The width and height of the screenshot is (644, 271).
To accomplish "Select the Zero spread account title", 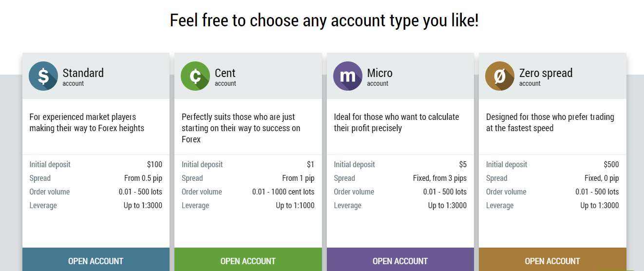I will pos(546,73).
